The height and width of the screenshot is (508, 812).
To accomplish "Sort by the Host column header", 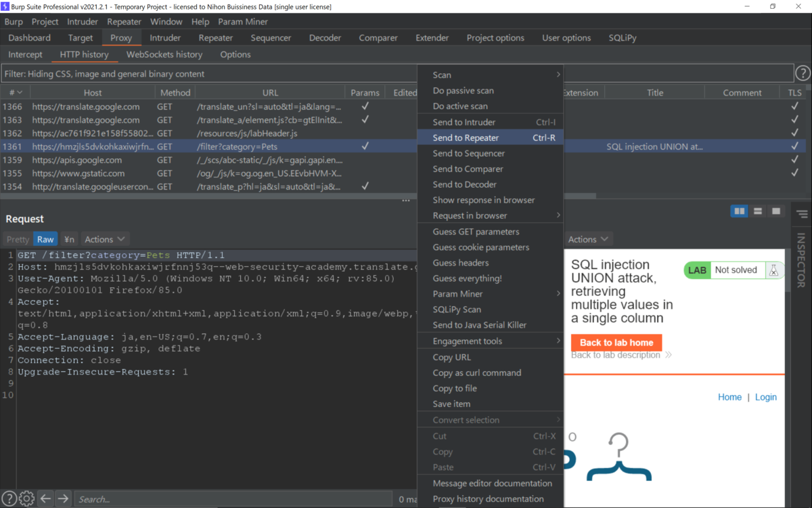I will pos(93,92).
